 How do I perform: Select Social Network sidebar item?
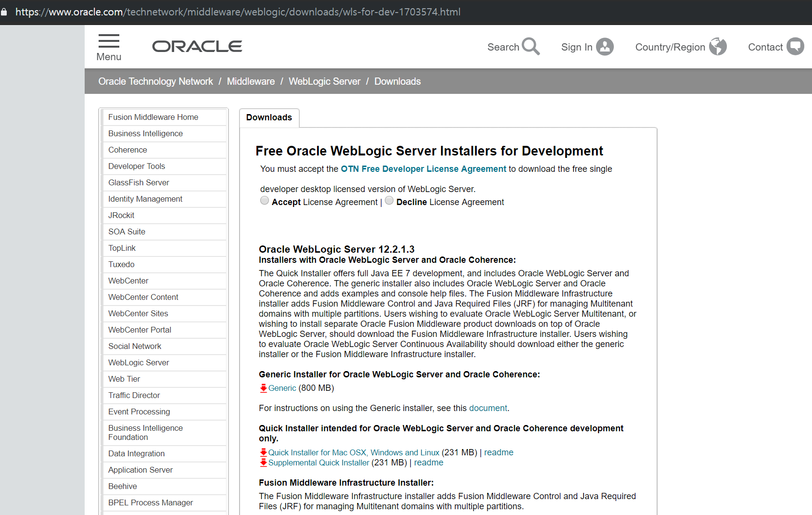pyautogui.click(x=164, y=346)
